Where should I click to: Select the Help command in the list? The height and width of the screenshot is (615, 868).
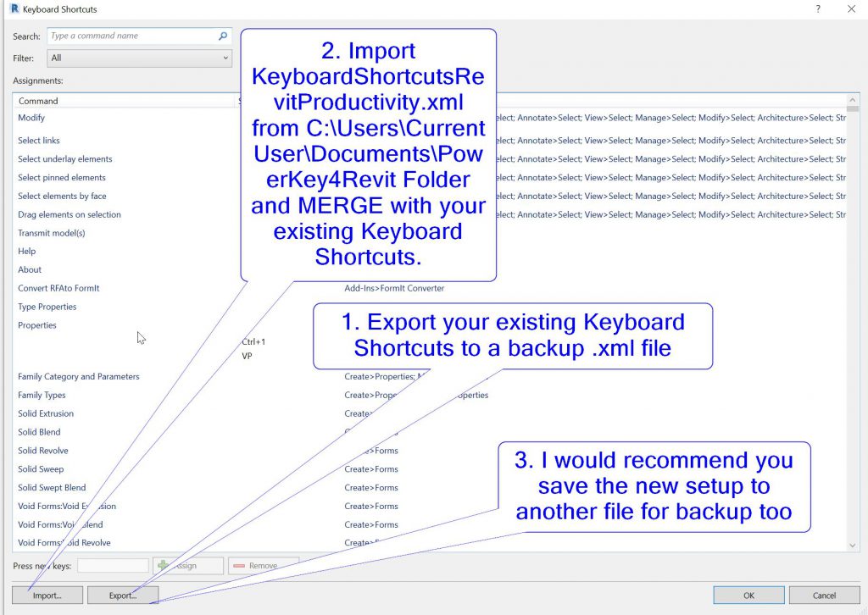(26, 251)
